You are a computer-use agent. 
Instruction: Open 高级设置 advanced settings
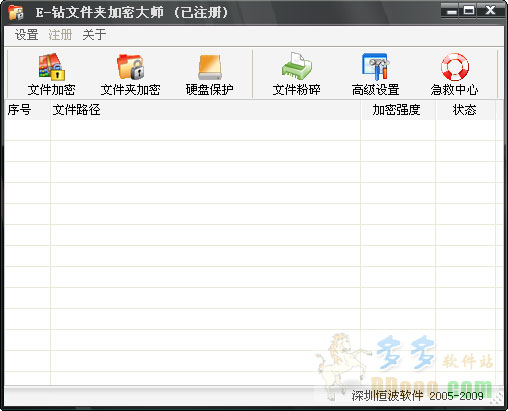[x=375, y=75]
